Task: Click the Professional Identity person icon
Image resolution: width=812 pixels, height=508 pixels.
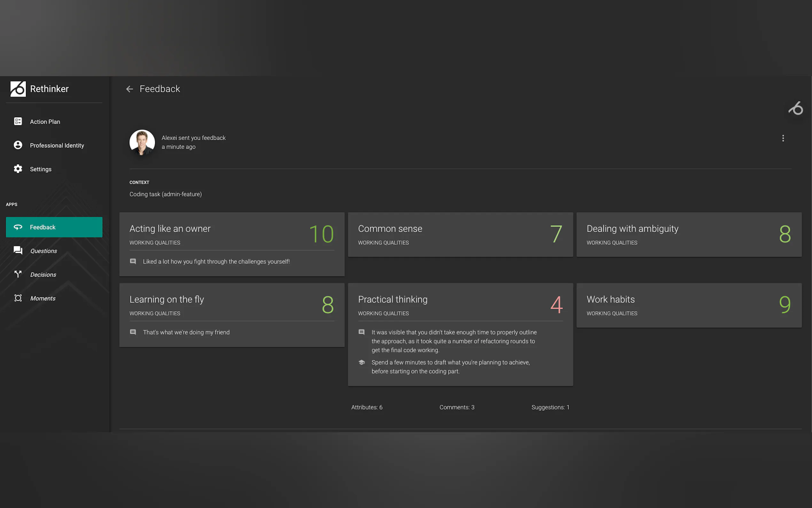Action: pos(18,145)
